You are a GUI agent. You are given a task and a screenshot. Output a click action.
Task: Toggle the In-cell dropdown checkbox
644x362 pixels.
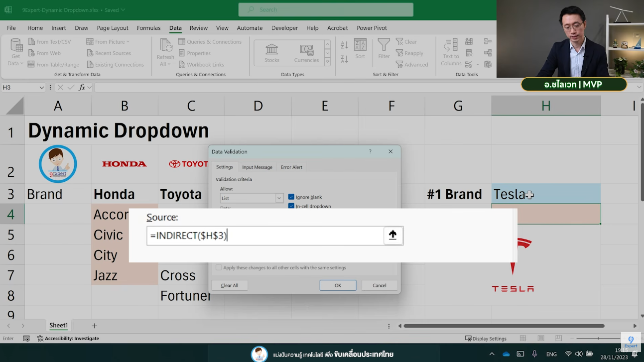click(291, 206)
